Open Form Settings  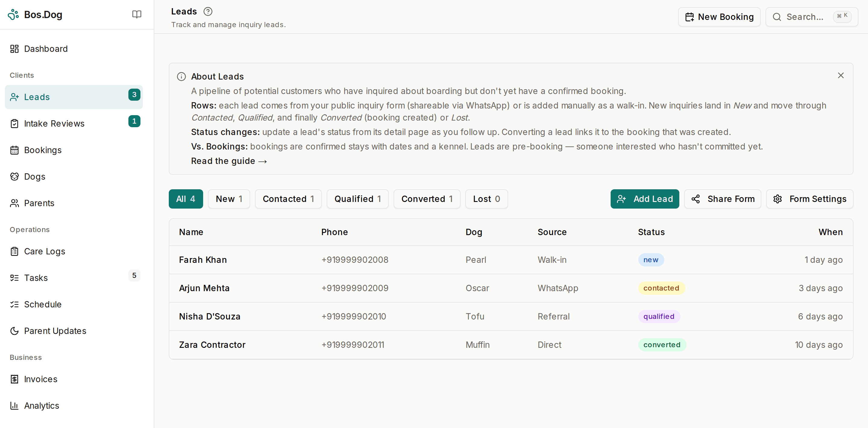click(x=809, y=199)
